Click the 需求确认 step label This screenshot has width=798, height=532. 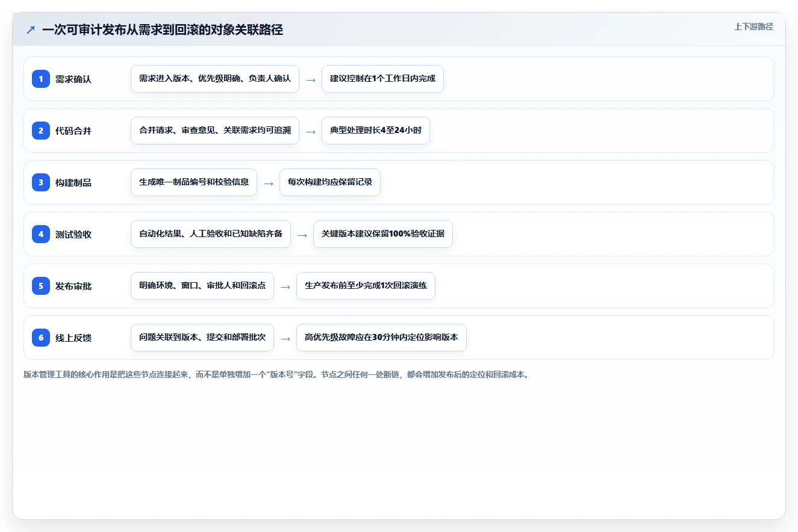73,79
